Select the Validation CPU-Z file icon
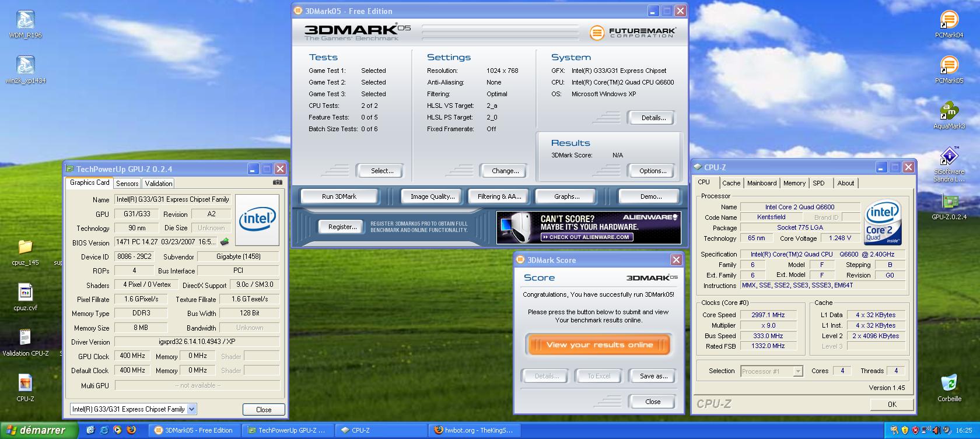This screenshot has height=439, width=980. pyautogui.click(x=25, y=342)
